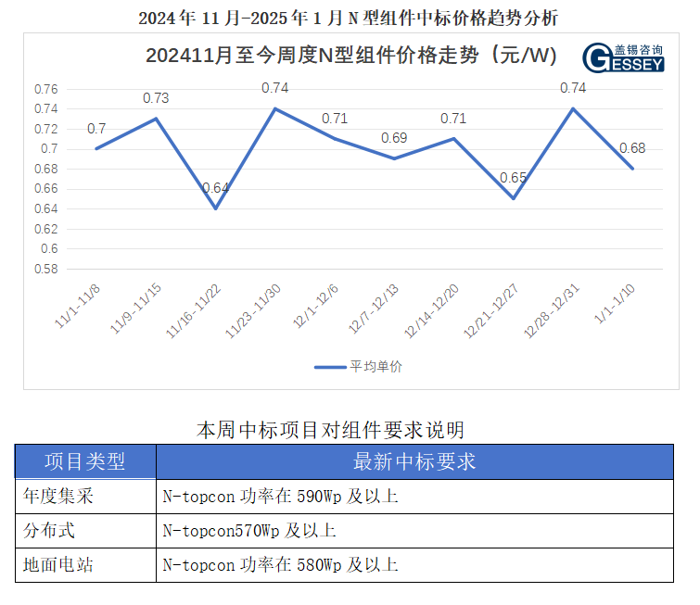Select the 项目类型 table header cell
Viewport: 700px width, 605px height.
pos(85,461)
